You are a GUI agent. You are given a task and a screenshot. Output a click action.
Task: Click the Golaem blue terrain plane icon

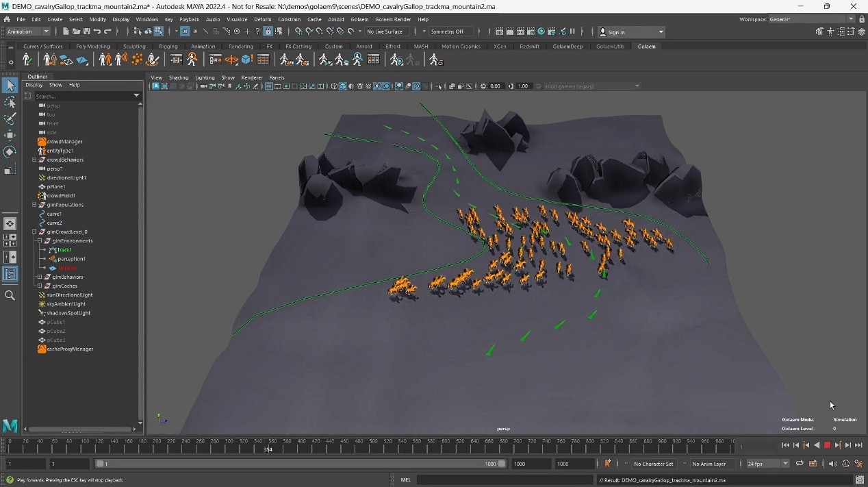point(82,60)
